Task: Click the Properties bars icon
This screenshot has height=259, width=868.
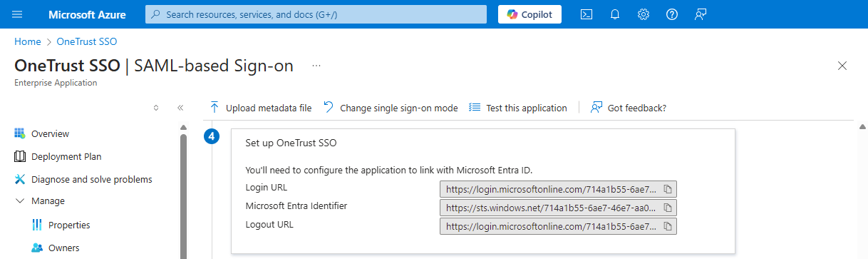Action: 37,225
